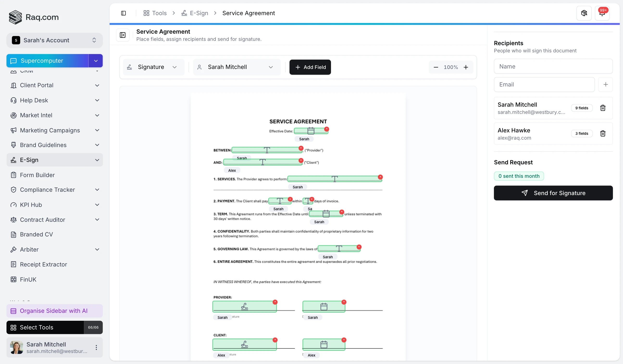Toggle the sidebar icon left of Tools breadcrumb
This screenshot has width=623, height=364.
pos(123,13)
